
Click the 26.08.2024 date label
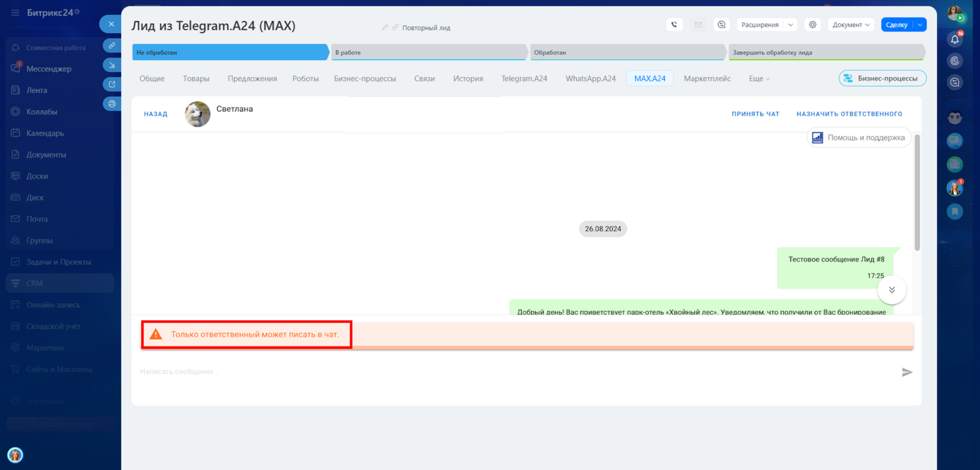(603, 229)
